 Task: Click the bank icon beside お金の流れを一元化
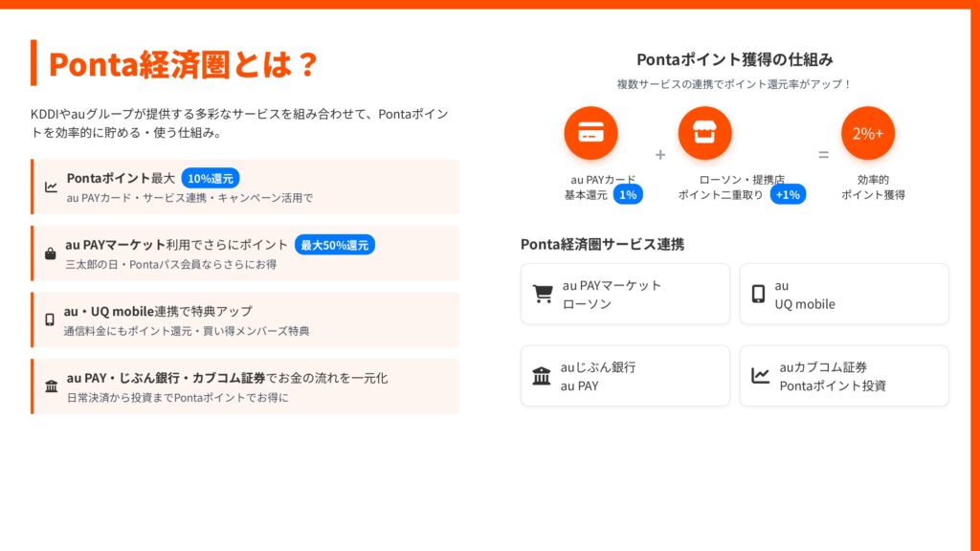[51, 386]
